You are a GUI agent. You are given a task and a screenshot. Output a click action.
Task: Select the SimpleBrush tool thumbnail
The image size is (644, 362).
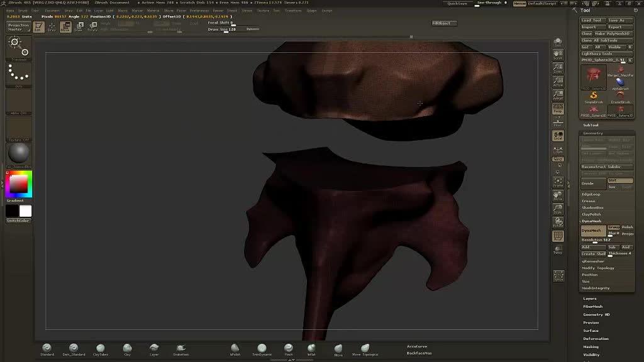click(594, 96)
